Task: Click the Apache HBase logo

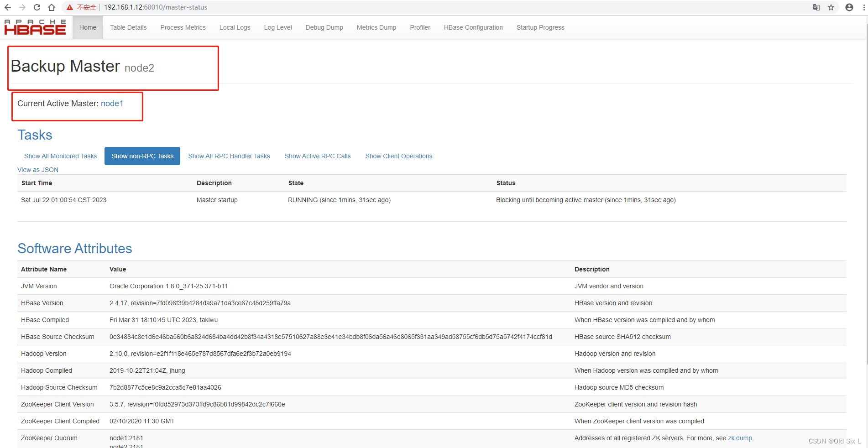Action: (x=35, y=27)
